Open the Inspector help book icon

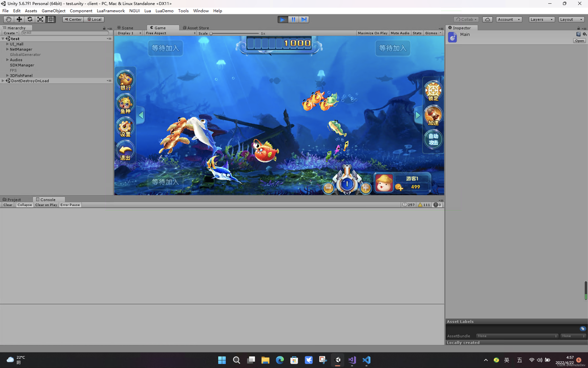tap(578, 34)
